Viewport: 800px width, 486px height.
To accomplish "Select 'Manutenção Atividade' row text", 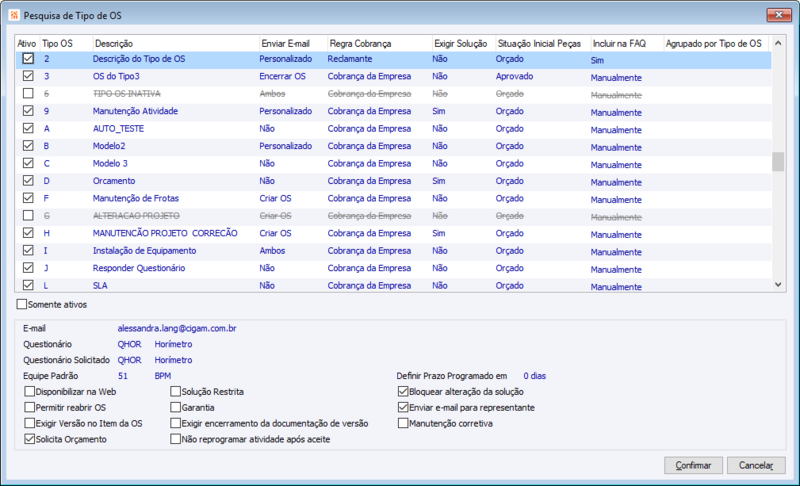I will coord(135,111).
